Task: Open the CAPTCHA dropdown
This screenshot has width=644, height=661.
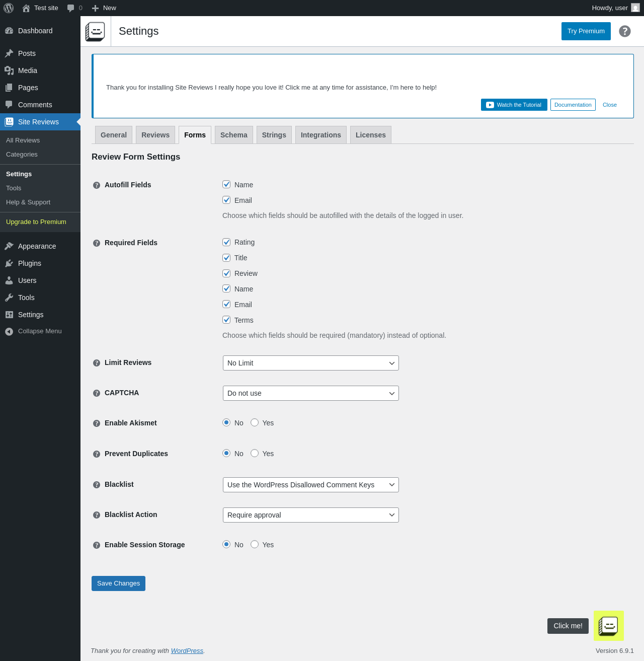Action: 311,393
